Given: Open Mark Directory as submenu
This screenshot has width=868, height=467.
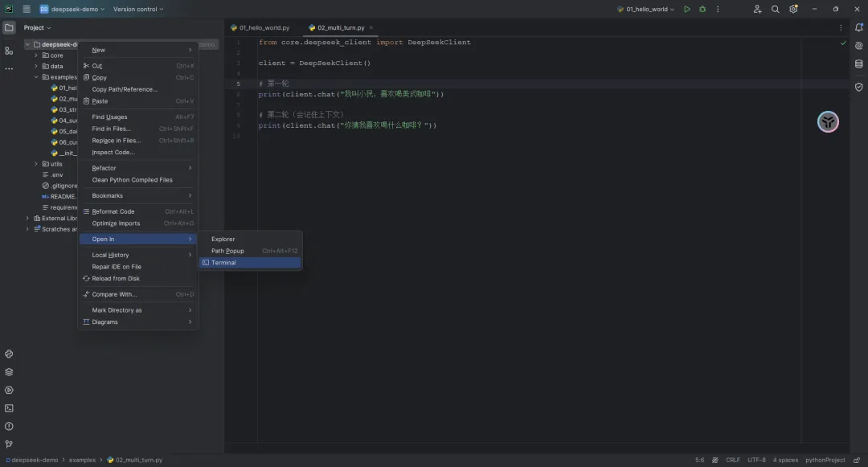Looking at the screenshot, I should 138,310.
